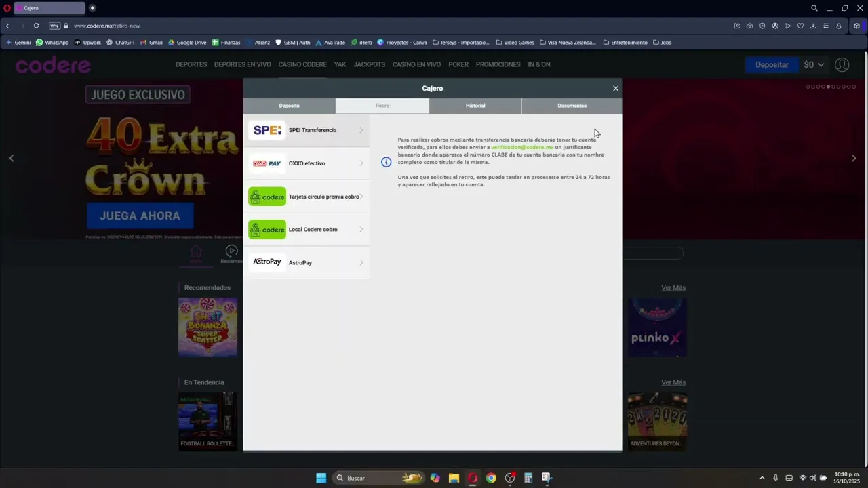The height and width of the screenshot is (488, 868).
Task: Open the JACKPOTS menu item
Action: pyautogui.click(x=369, y=65)
